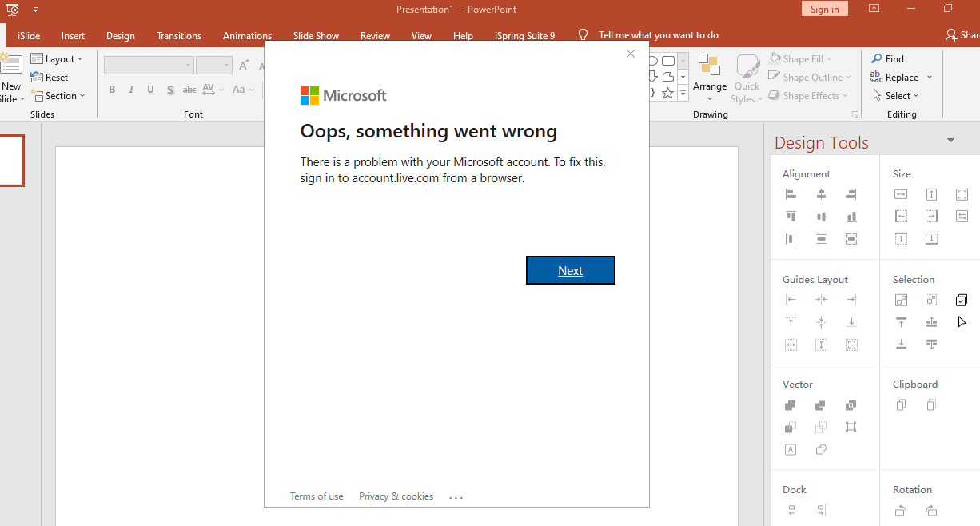The width and height of the screenshot is (980, 526).
Task: Click Find in the Editing group
Action: (x=887, y=58)
